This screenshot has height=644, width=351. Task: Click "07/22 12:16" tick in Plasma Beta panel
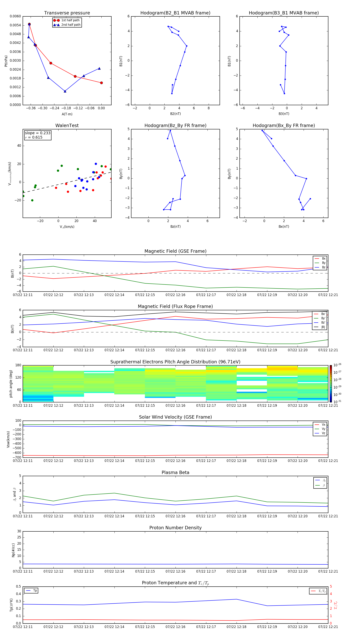point(175,516)
